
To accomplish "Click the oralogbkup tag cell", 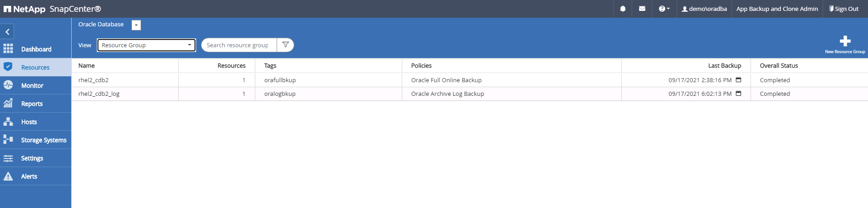I will coord(280,94).
